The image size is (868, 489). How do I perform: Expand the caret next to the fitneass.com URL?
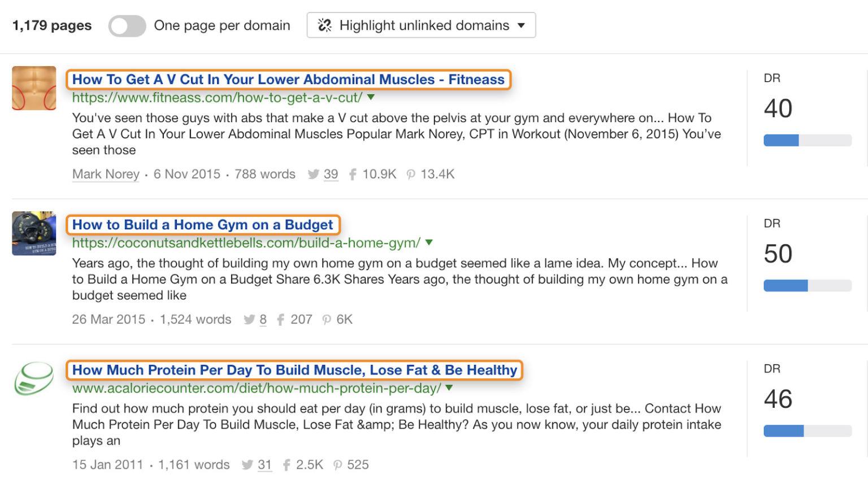tap(371, 97)
